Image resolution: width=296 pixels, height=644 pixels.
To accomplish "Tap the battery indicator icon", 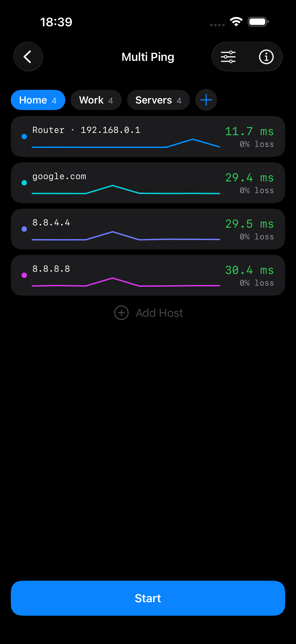I will click(258, 22).
